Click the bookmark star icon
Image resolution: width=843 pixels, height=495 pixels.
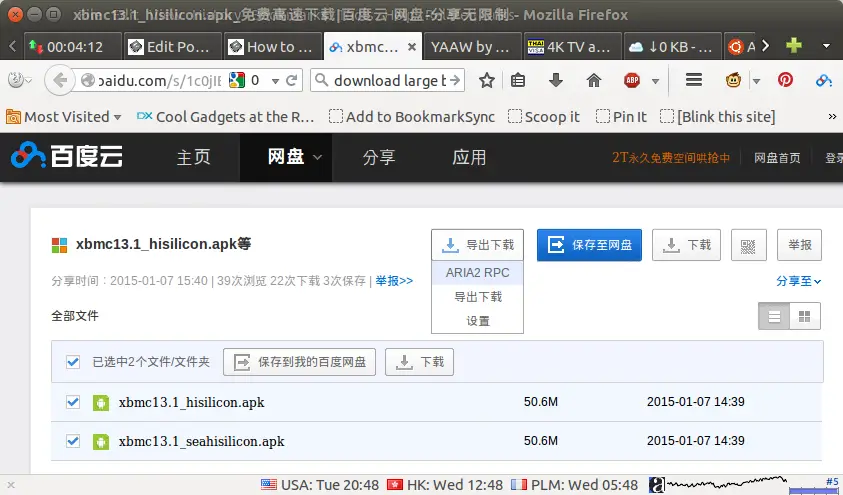pos(487,81)
